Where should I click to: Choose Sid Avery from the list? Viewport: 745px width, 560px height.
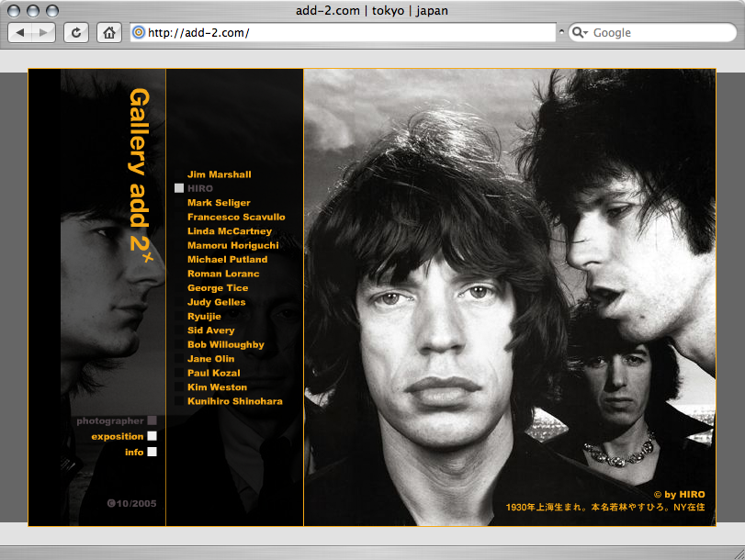pyautogui.click(x=211, y=330)
